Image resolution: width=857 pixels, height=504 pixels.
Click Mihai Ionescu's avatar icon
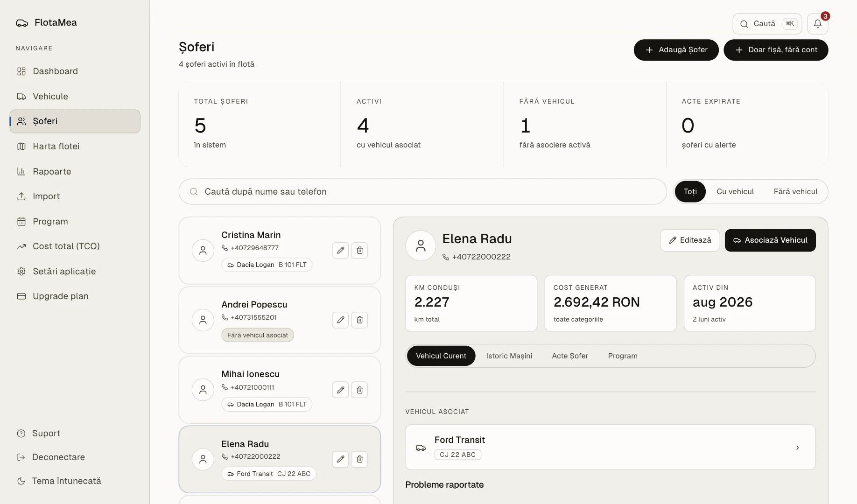tap(203, 390)
